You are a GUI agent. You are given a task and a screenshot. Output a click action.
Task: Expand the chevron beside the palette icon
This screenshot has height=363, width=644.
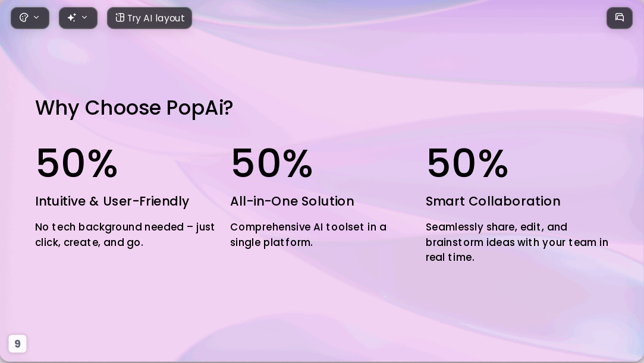tap(36, 18)
